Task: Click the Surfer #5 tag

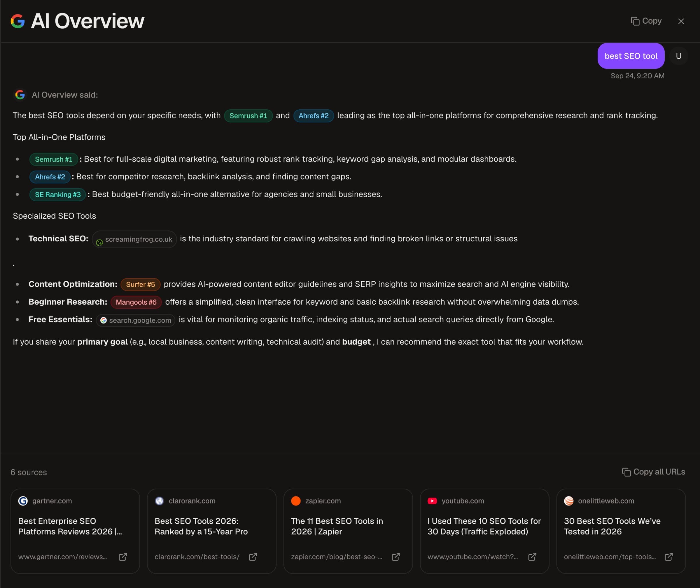Action: [140, 284]
